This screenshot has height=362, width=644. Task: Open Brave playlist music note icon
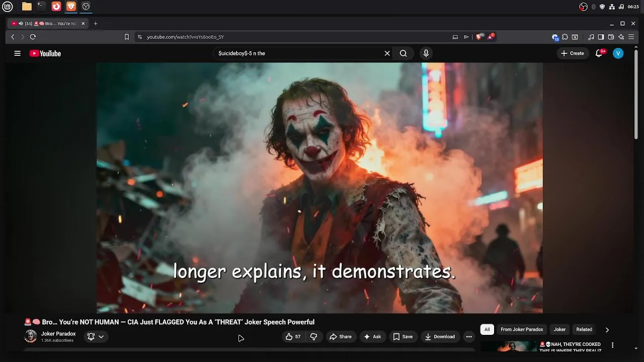click(x=591, y=37)
